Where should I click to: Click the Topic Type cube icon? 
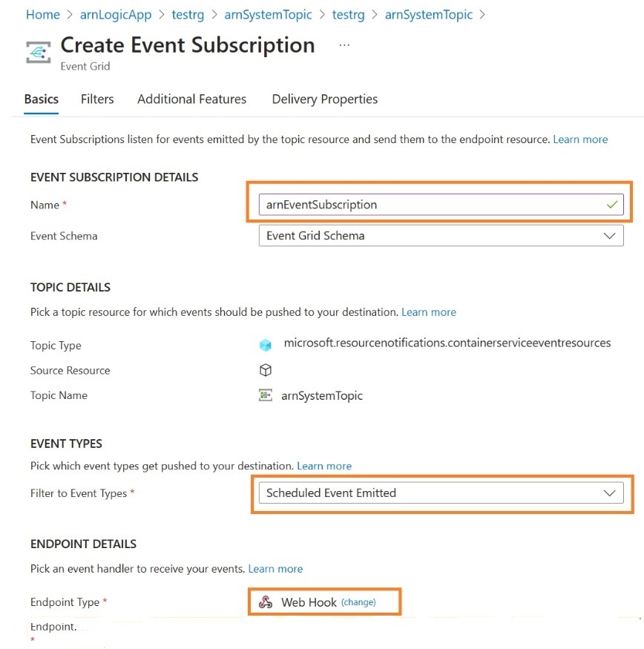pos(266,345)
